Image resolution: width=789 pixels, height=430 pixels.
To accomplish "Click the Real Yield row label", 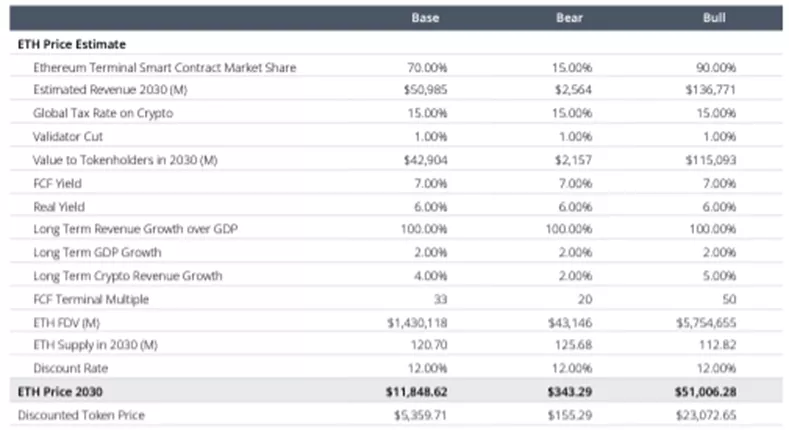I will (x=60, y=206).
